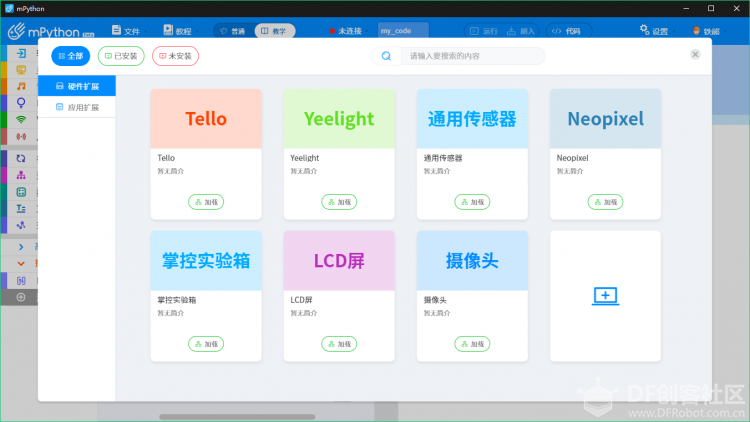This screenshot has height=422, width=750.
Task: Select the text category icon in sidebar
Action: tap(21, 209)
